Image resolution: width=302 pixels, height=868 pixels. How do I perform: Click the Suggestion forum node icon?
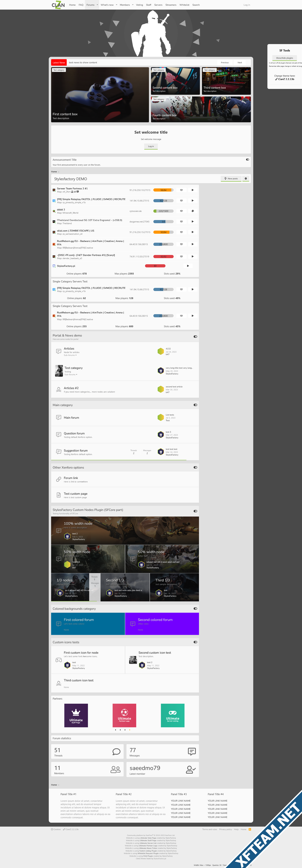(59, 452)
